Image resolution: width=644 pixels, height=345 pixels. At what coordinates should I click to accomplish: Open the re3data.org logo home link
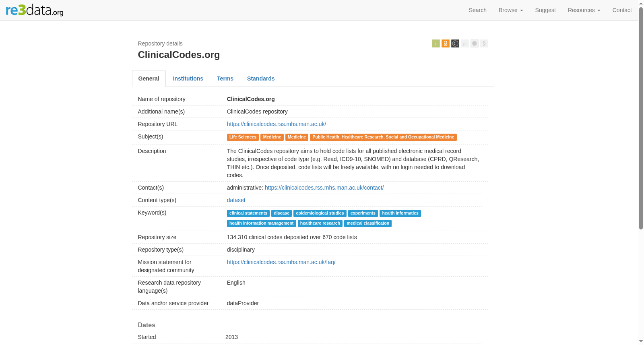(x=35, y=10)
